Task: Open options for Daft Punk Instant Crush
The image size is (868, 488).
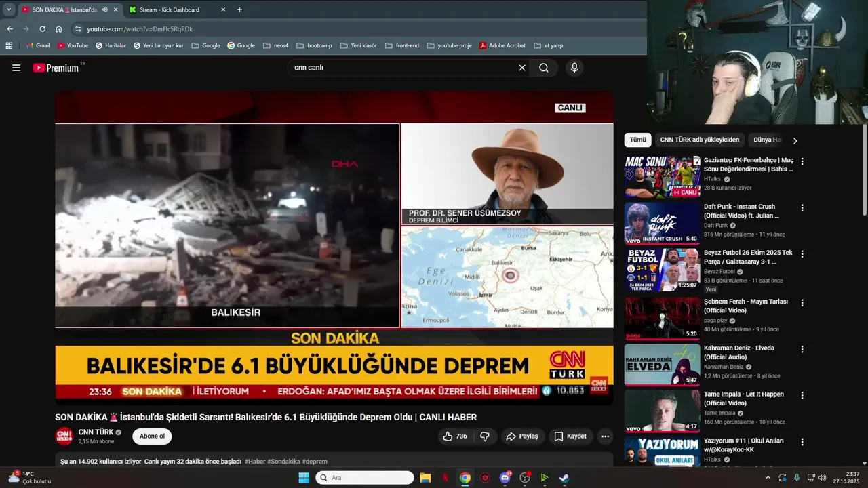Action: pos(802,207)
